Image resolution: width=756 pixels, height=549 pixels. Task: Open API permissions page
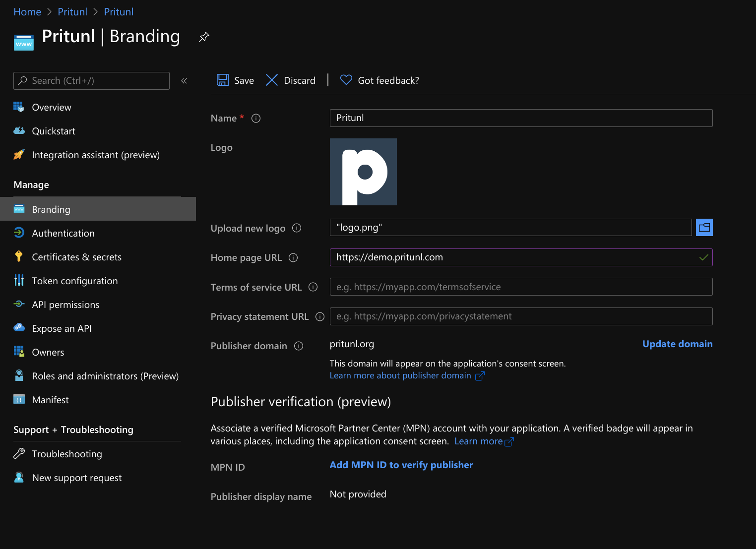(x=65, y=305)
